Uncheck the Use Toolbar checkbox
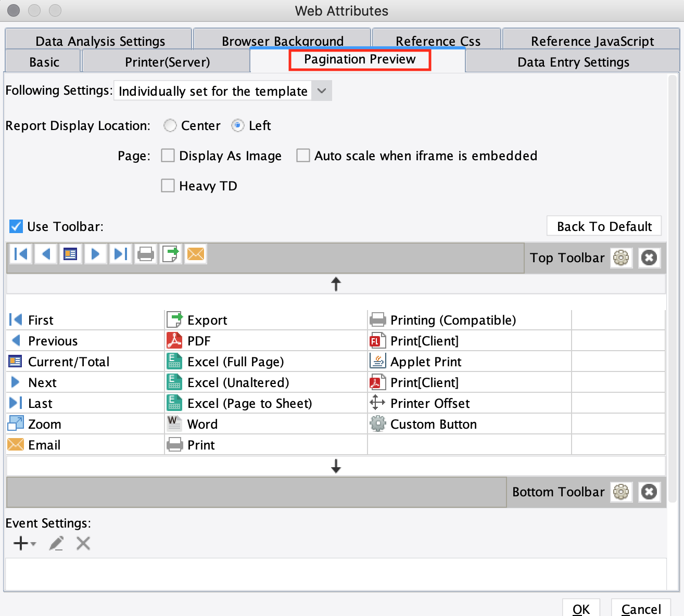 click(x=15, y=226)
